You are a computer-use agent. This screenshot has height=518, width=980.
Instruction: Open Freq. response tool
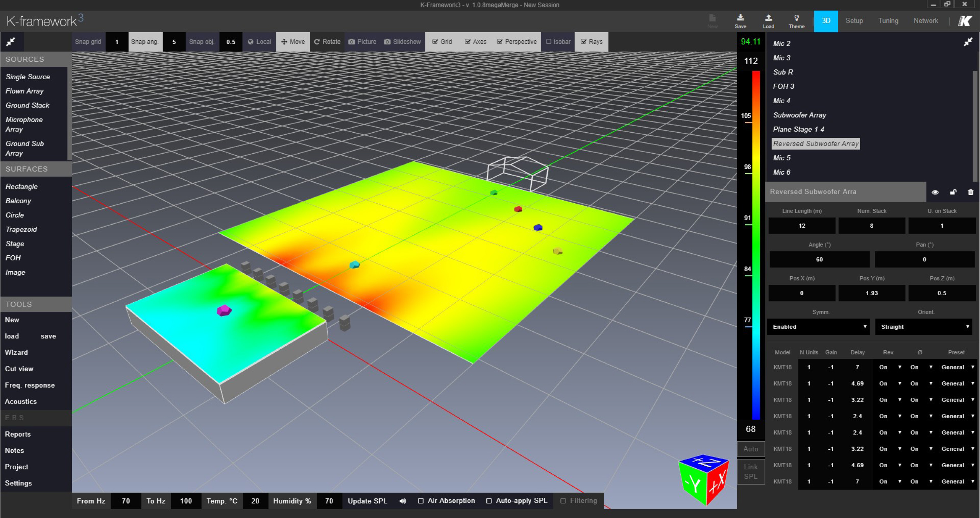point(29,385)
